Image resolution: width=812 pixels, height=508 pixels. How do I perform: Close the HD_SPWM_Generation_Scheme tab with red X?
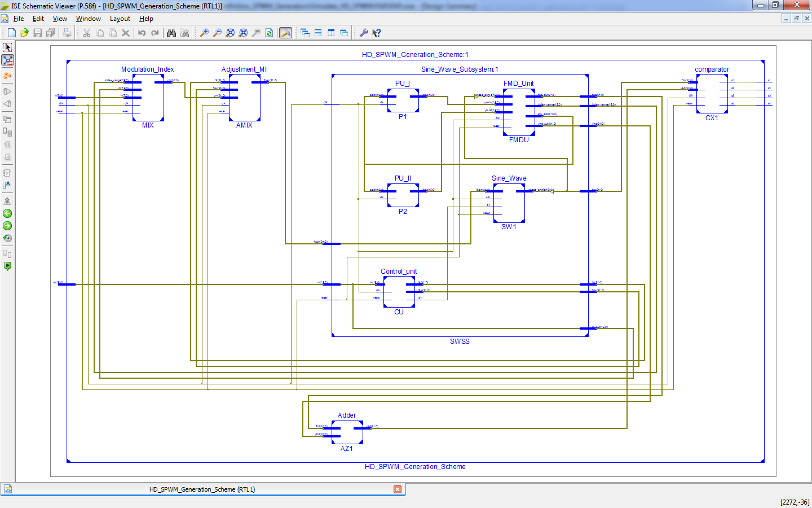coord(398,489)
